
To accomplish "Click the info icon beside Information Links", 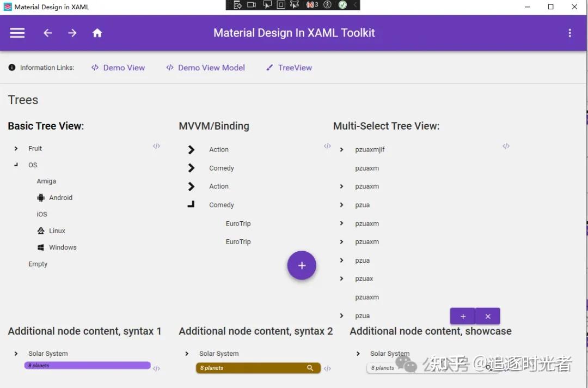I will [x=11, y=67].
